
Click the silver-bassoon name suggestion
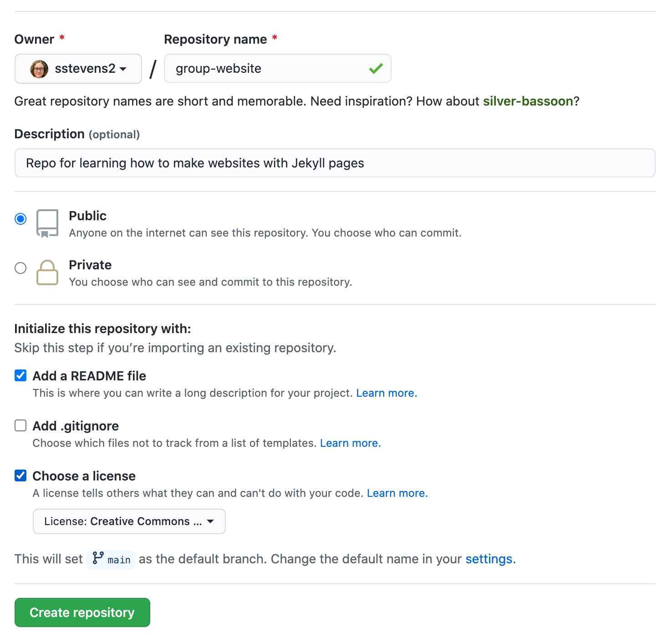529,101
